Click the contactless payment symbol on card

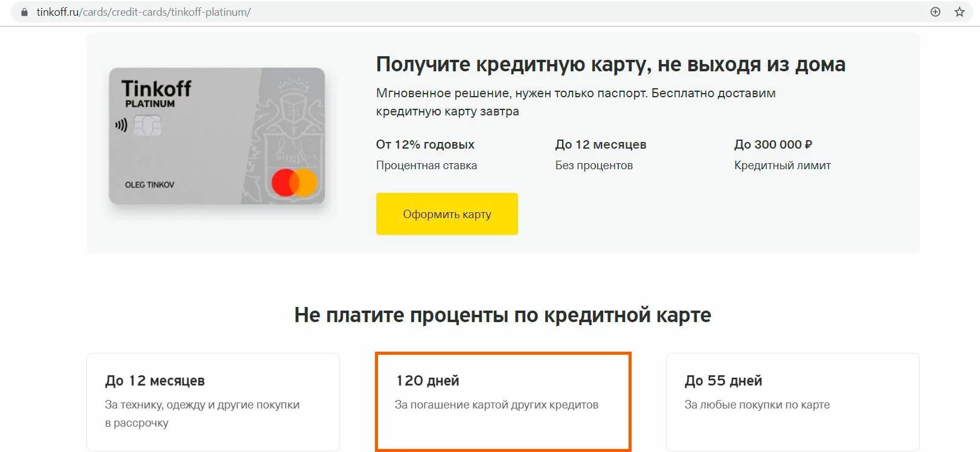121,125
